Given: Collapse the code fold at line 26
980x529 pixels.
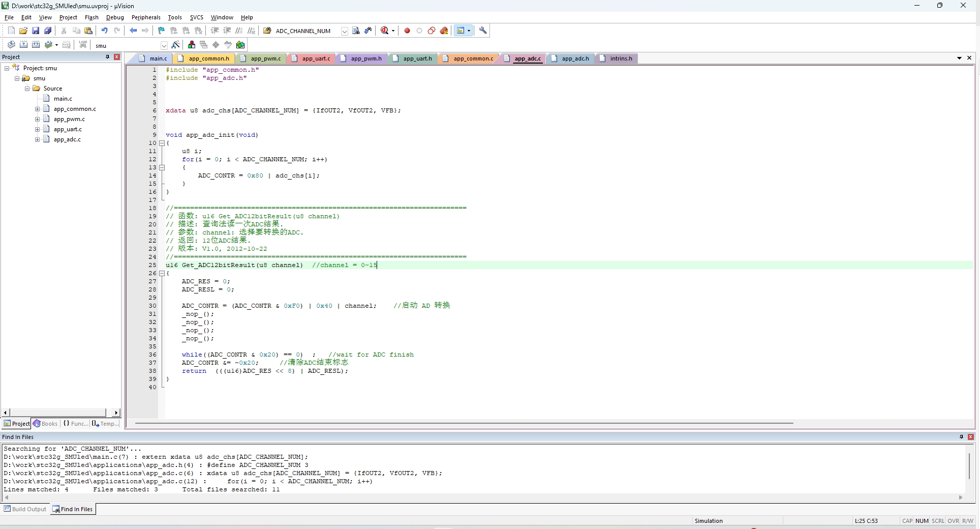Looking at the screenshot, I should pyautogui.click(x=162, y=273).
